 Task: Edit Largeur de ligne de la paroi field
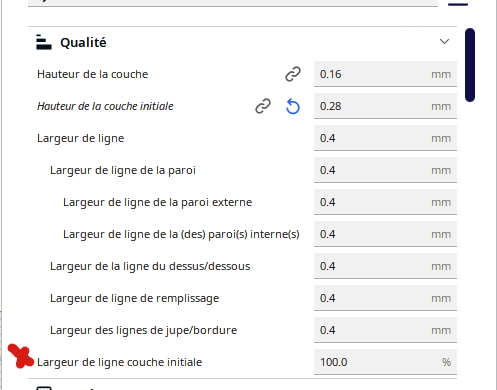385,170
